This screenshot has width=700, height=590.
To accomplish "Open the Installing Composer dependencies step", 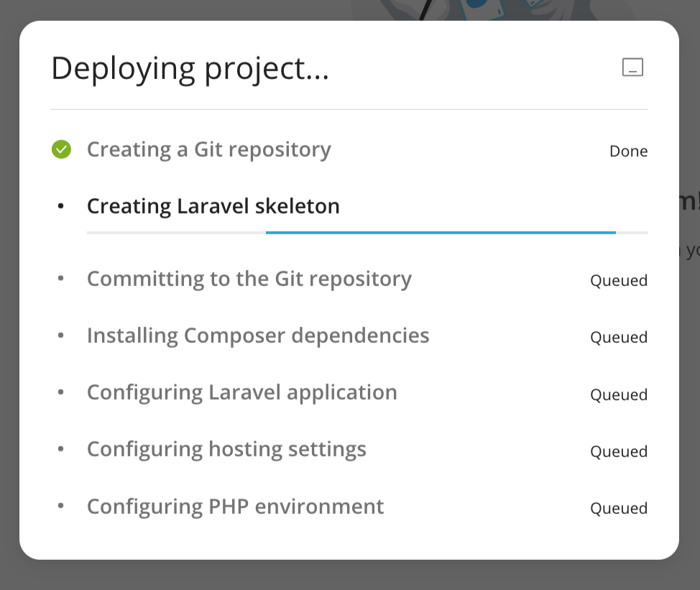I will coord(258,336).
